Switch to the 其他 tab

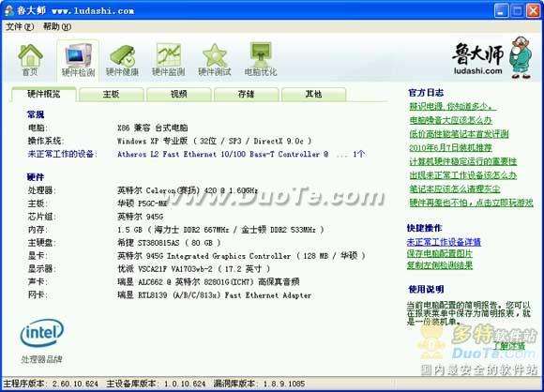314,94
